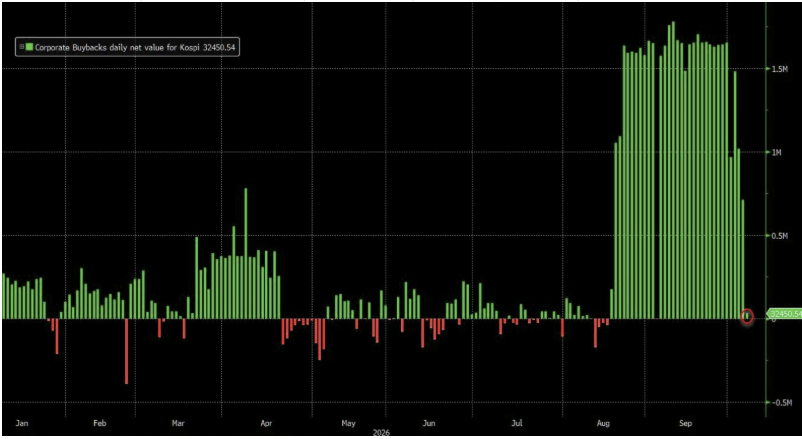Click the 1.5M y-axis label
The width and height of the screenshot is (802, 439).
click(779, 69)
